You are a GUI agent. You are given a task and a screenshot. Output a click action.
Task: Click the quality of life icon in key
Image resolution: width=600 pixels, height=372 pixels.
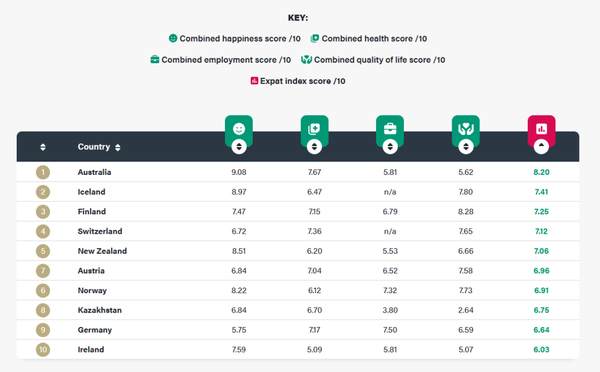[306, 60]
